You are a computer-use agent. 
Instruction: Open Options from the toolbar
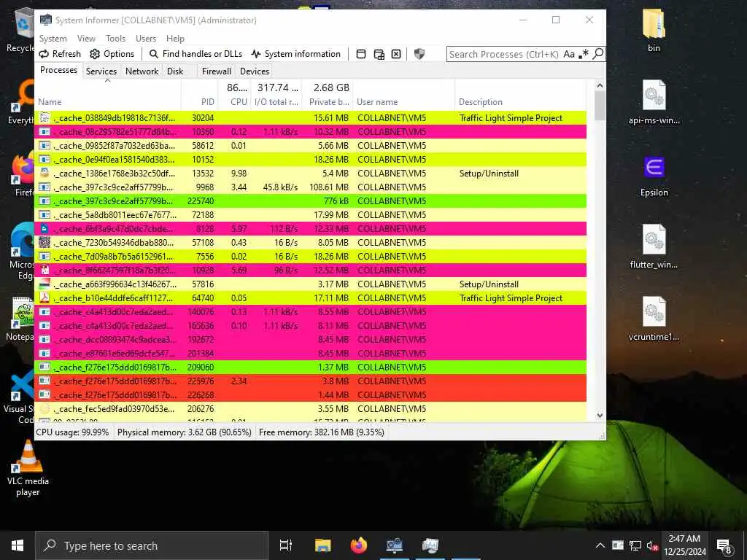(112, 54)
